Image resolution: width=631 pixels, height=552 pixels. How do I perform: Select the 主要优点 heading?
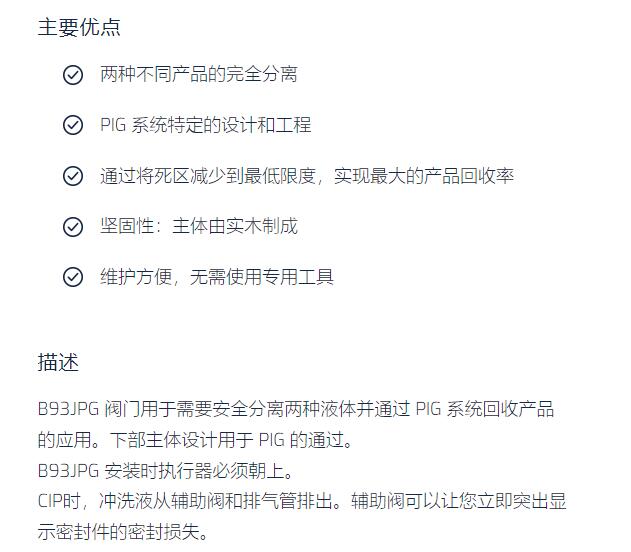(79, 27)
